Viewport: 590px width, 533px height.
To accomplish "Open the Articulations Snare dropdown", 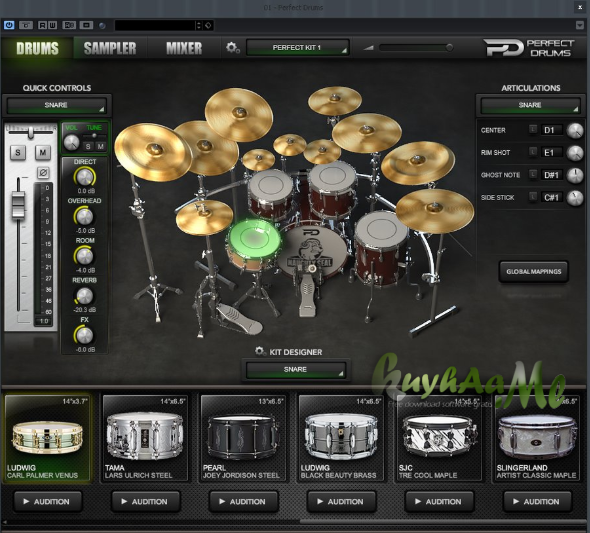I will click(x=530, y=105).
